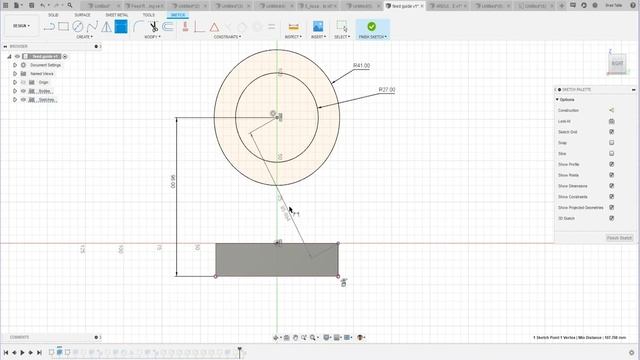Expand the Sketches node
Image resolution: width=640 pixels, height=360 pixels.
[x=15, y=100]
